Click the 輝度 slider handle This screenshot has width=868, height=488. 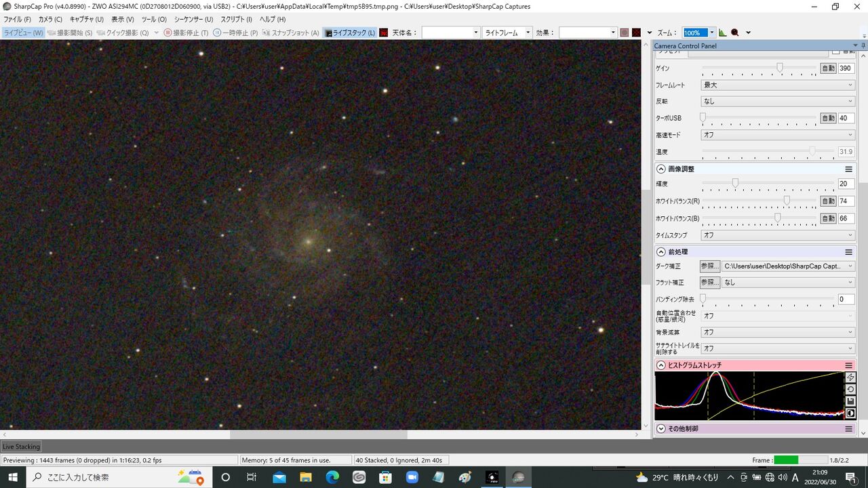click(735, 183)
